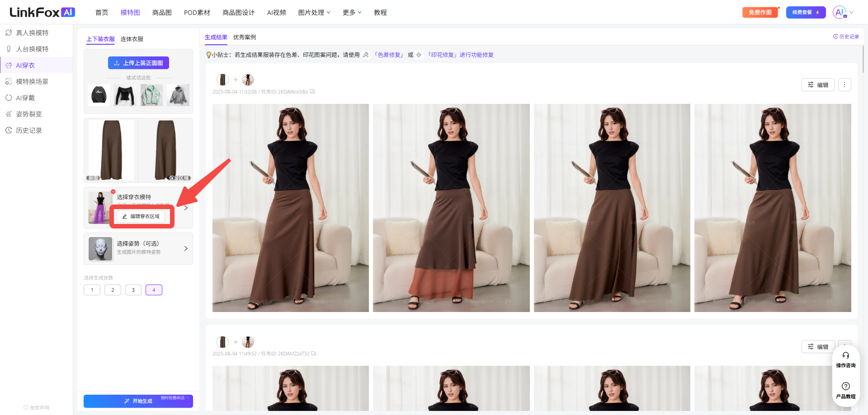The height and width of the screenshot is (415, 868).
Task: Remove the selected model with red minus badge
Action: (x=113, y=191)
